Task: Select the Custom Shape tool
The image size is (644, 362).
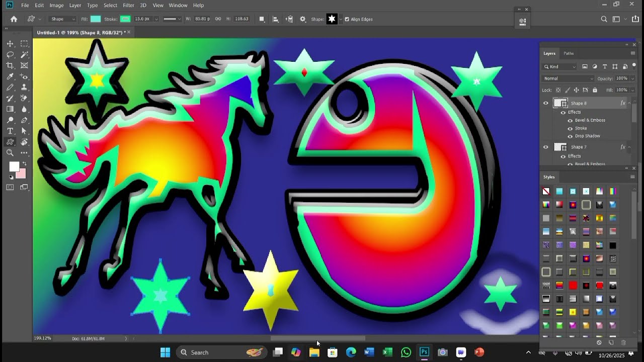Action: click(10, 142)
